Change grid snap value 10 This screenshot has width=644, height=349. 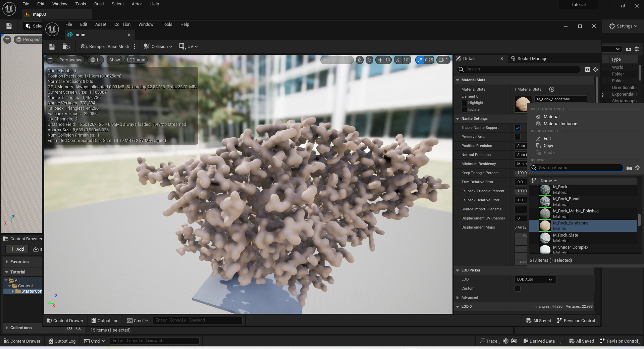coord(388,60)
